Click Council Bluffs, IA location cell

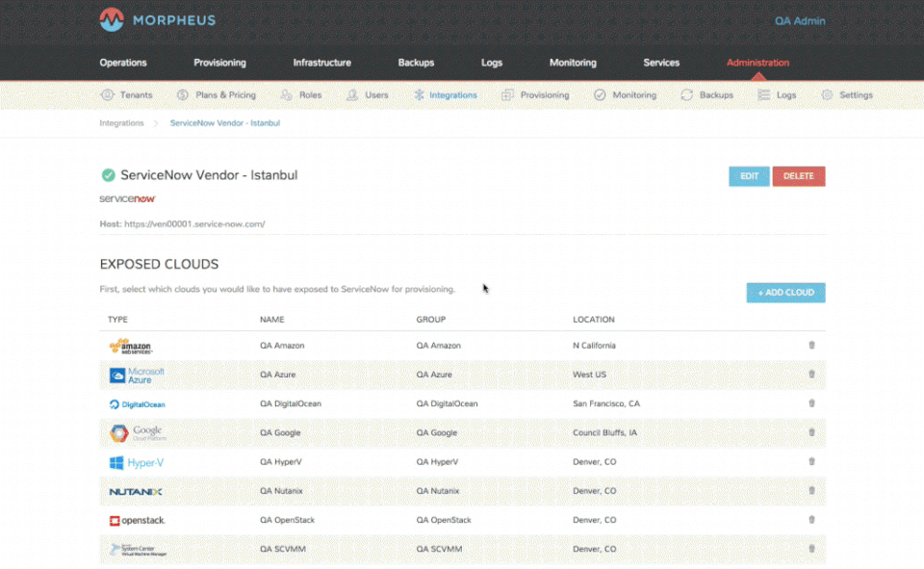coord(604,432)
